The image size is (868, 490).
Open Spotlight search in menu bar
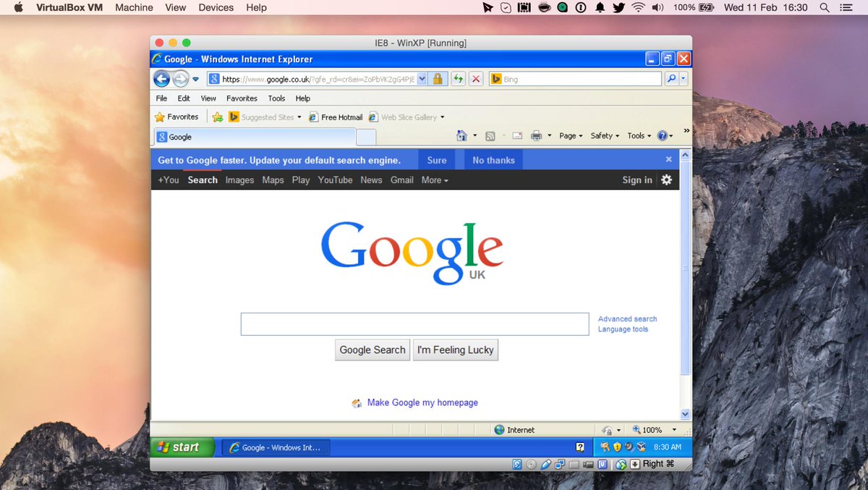coord(825,7)
